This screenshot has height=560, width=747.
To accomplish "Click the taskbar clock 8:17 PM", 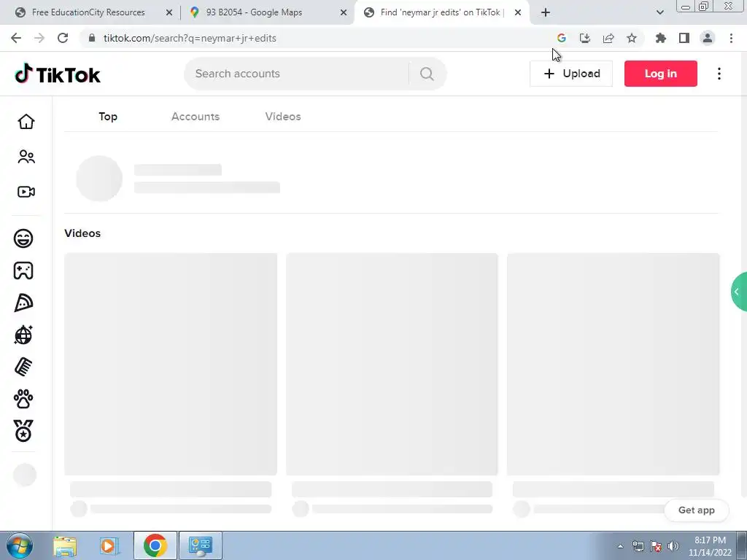I will [x=710, y=540].
